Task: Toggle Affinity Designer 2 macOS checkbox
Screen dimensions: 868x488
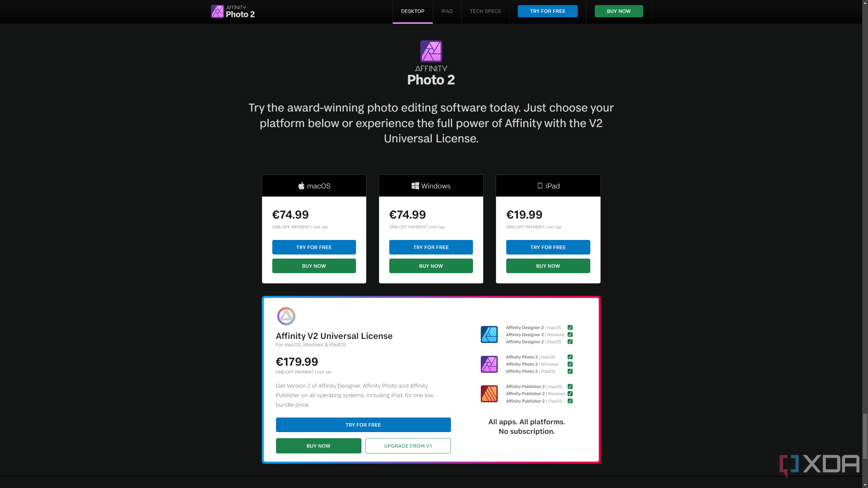Action: [570, 327]
